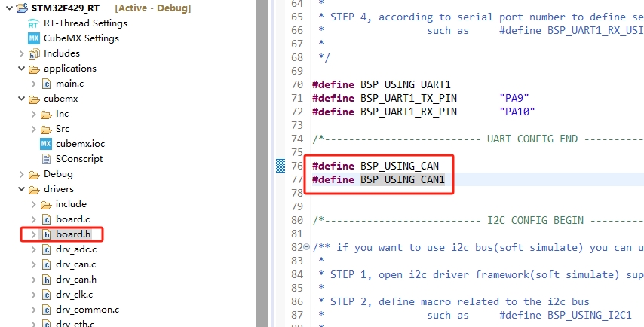
Task: Expand the board.h node
Action: point(34,234)
